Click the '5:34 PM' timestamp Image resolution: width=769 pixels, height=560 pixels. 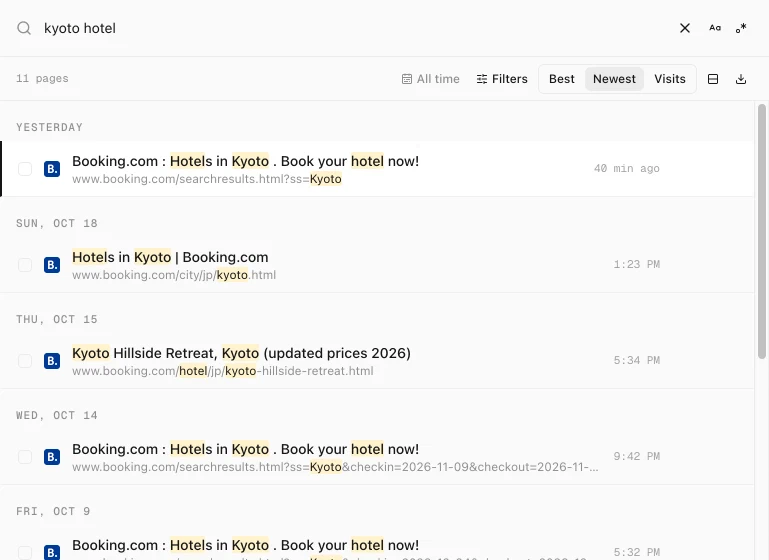click(x=637, y=361)
